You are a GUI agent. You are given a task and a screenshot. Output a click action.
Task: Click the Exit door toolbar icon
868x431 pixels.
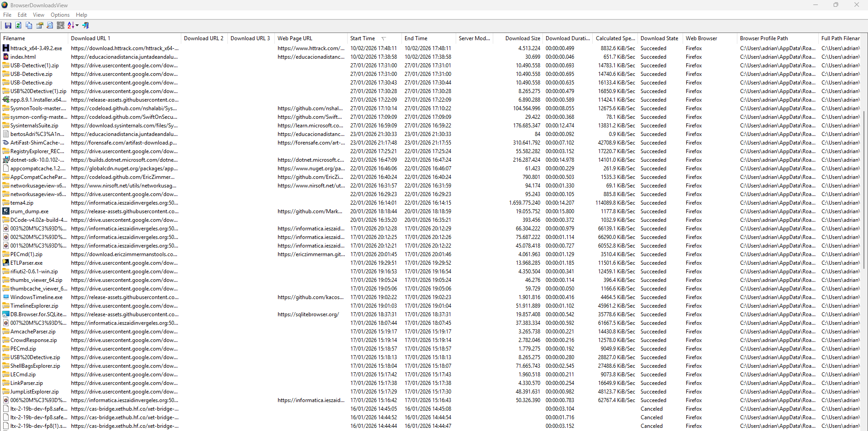click(x=86, y=26)
